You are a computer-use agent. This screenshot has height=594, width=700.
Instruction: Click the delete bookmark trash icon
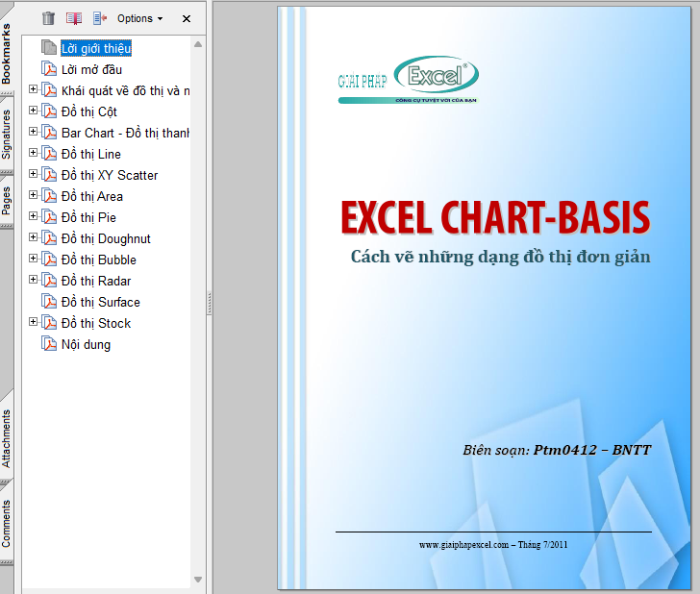point(49,18)
